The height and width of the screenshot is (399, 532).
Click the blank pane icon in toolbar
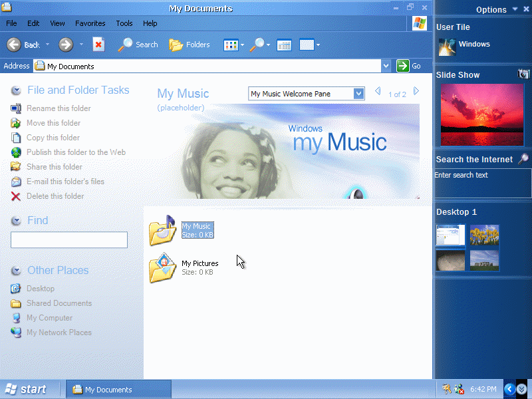click(x=307, y=45)
